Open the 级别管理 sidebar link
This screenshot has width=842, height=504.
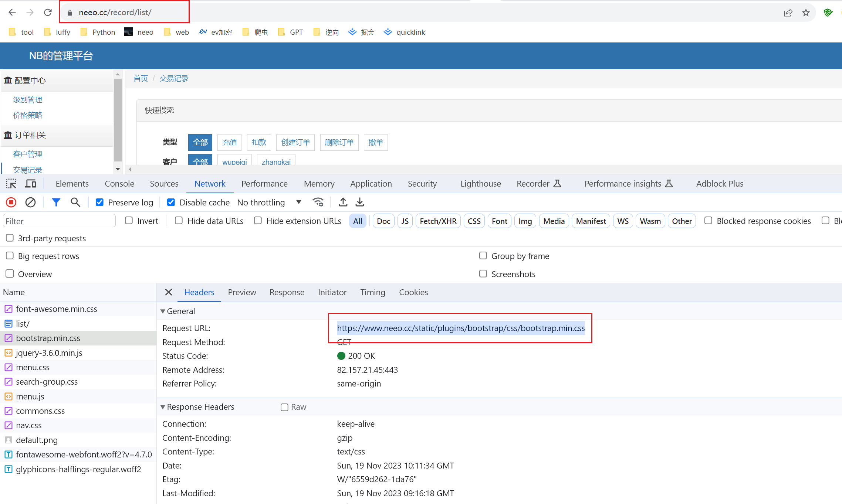(28, 100)
